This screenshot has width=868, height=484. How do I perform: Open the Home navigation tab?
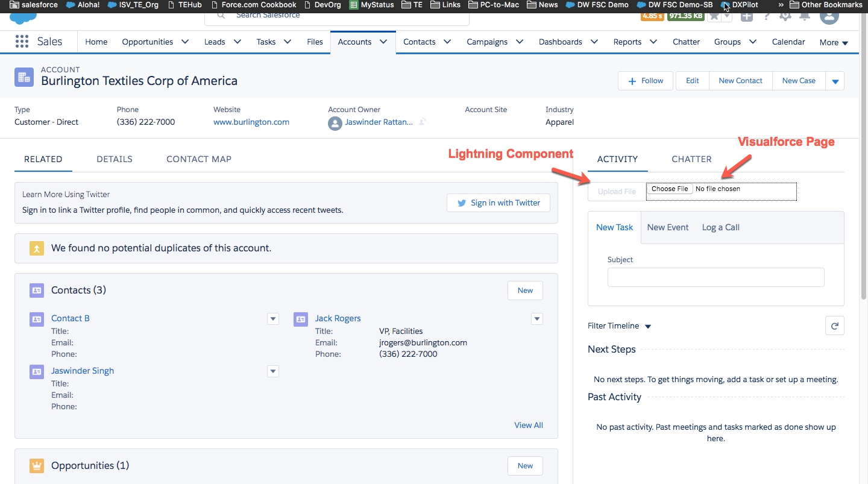tap(96, 42)
